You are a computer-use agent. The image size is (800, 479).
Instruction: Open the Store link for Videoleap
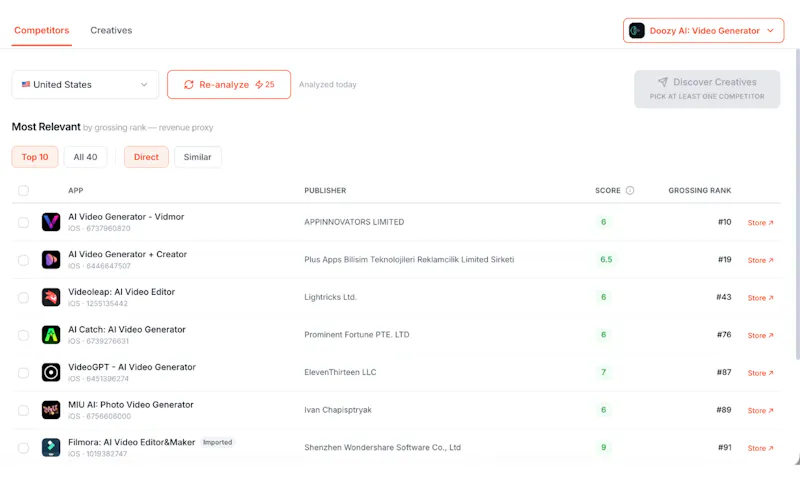760,298
